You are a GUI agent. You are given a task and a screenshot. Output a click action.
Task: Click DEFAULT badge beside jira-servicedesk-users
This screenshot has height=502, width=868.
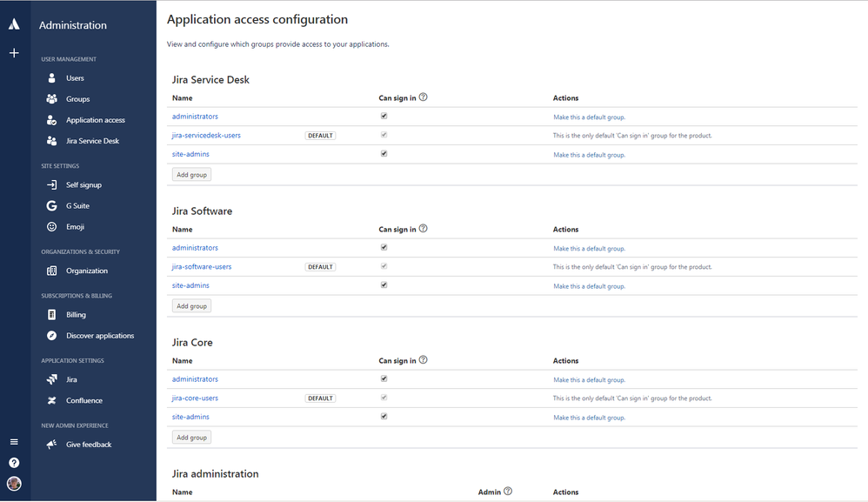pos(320,136)
